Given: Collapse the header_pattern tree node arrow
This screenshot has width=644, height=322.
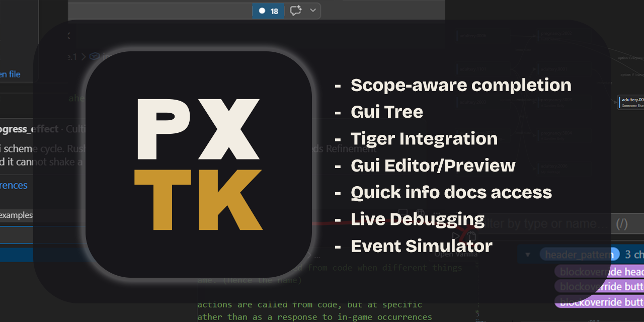Looking at the screenshot, I should [x=528, y=255].
